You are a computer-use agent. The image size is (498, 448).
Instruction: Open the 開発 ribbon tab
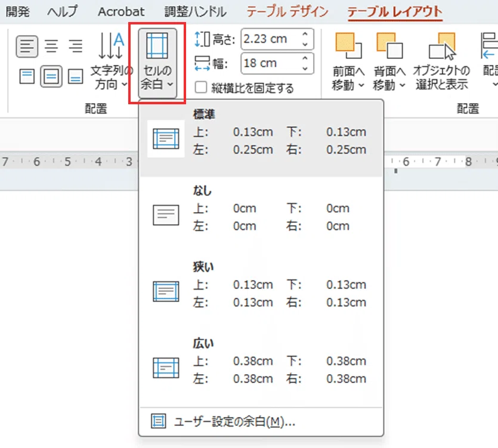pyautogui.click(x=18, y=12)
